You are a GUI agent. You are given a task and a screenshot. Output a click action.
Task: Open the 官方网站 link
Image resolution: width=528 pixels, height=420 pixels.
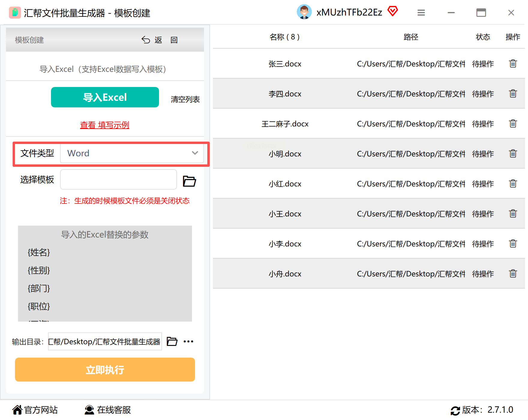tap(35, 410)
